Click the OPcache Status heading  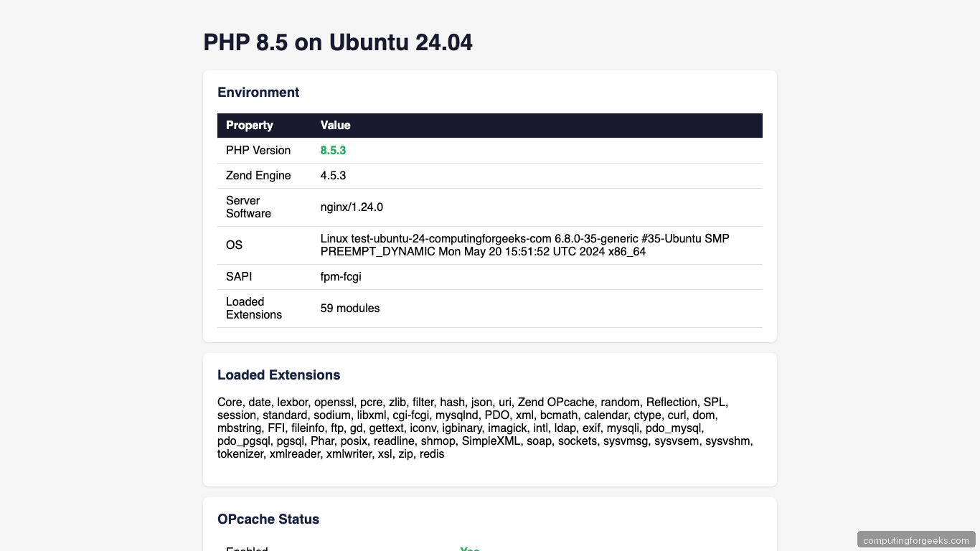(x=268, y=519)
